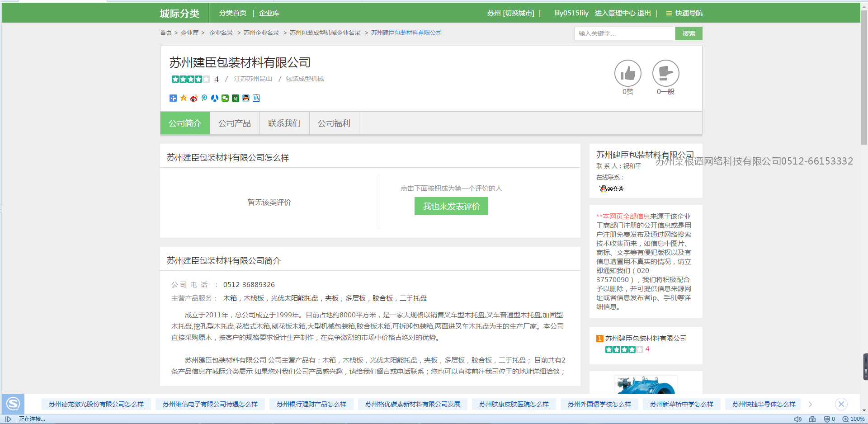This screenshot has height=424, width=868.
Task: Open 苏州快捷半导体怎么样 link
Action: click(x=764, y=404)
